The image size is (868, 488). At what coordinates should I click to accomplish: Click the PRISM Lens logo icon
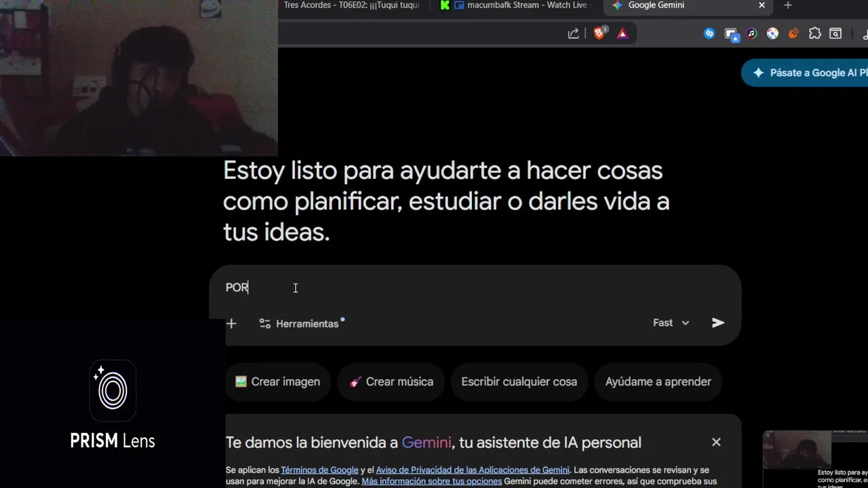pyautogui.click(x=113, y=390)
